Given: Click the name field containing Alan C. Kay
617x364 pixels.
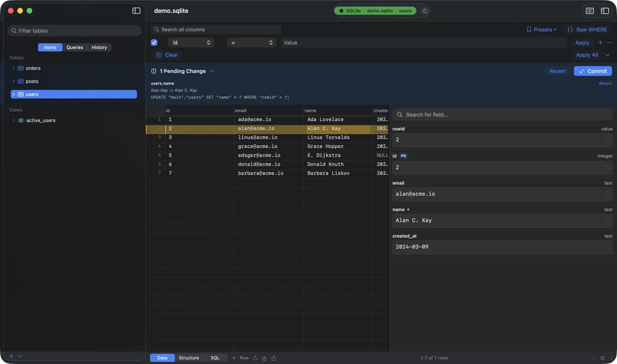Looking at the screenshot, I should (502, 221).
